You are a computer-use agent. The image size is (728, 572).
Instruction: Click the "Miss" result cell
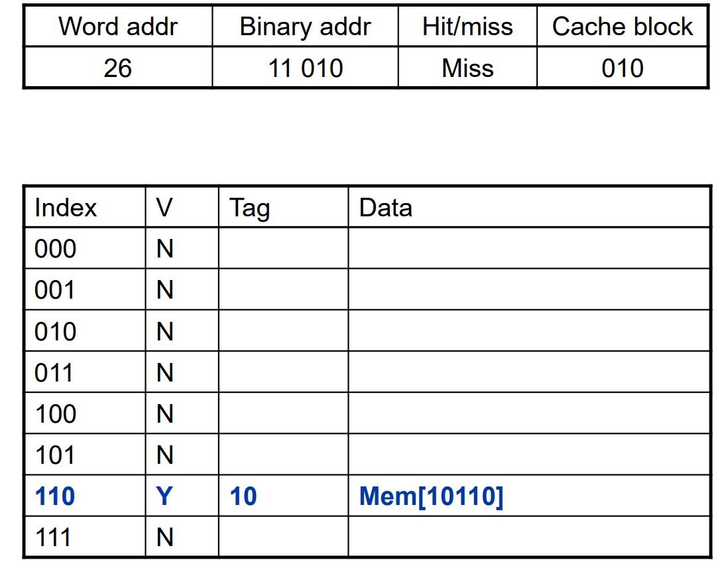point(467,68)
